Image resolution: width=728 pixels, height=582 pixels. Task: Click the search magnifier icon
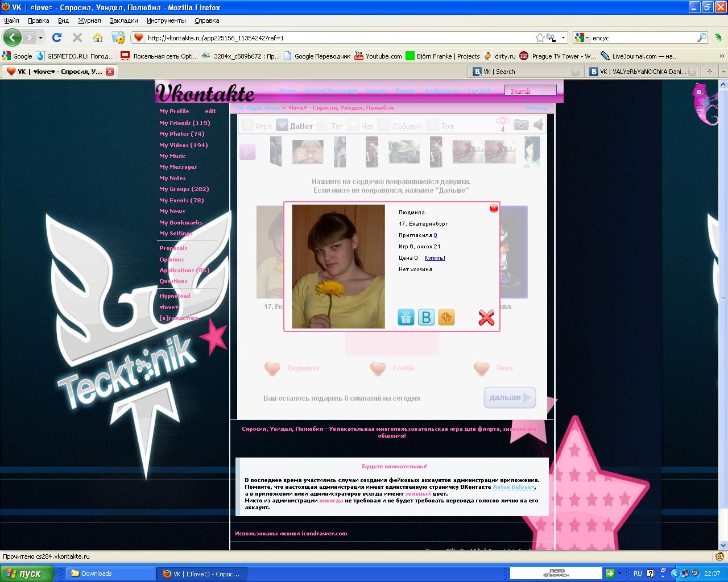tap(702, 38)
